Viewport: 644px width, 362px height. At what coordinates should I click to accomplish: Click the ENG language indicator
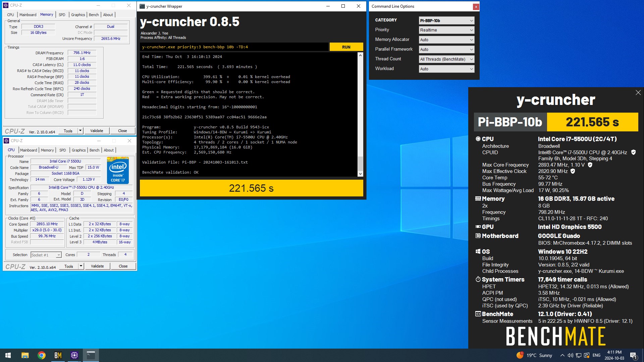[596, 355]
